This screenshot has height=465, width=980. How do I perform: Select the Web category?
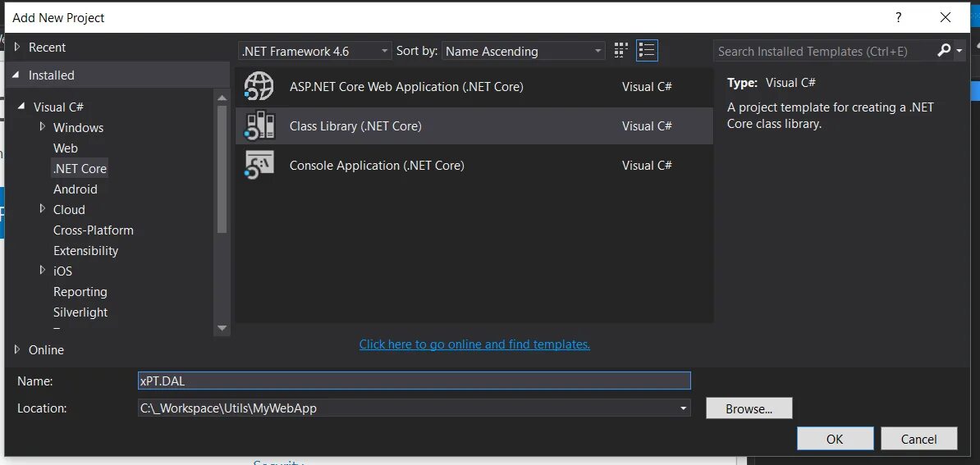(x=66, y=148)
